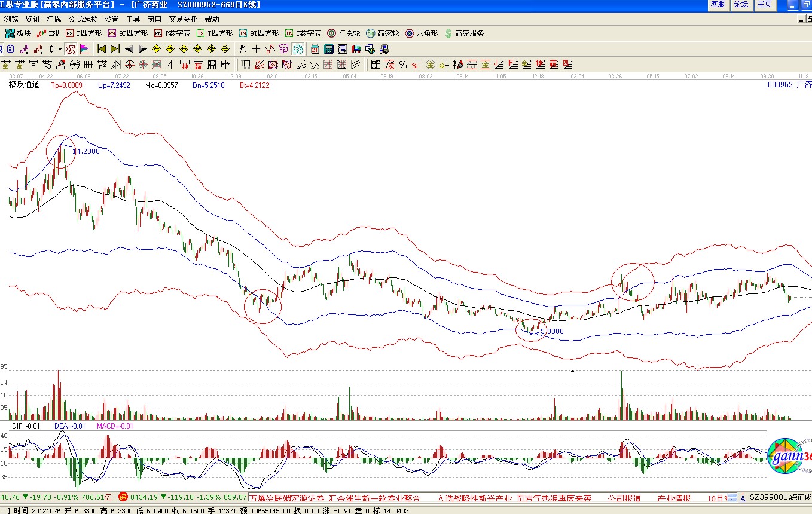Image resolution: width=812 pixels, height=514 pixels.
Task: Jump to first bar with skip-start icon
Action: 101,49
